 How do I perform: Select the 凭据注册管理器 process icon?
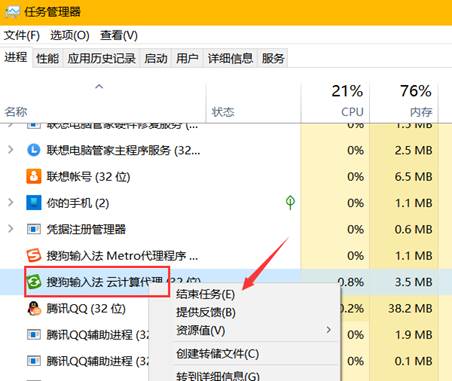(x=34, y=229)
